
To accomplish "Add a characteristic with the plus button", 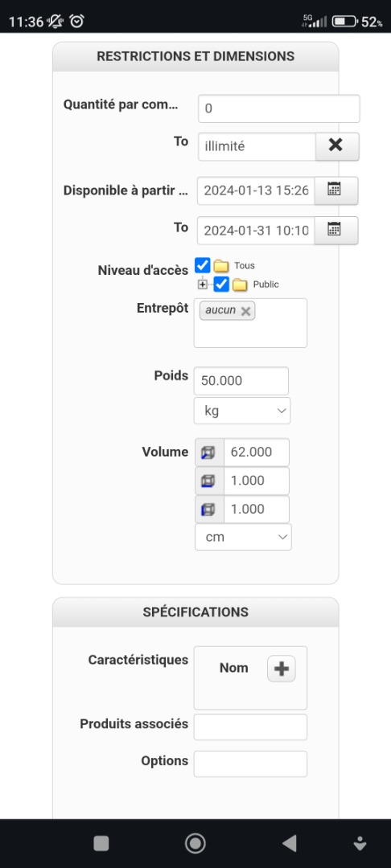I will click(x=282, y=669).
